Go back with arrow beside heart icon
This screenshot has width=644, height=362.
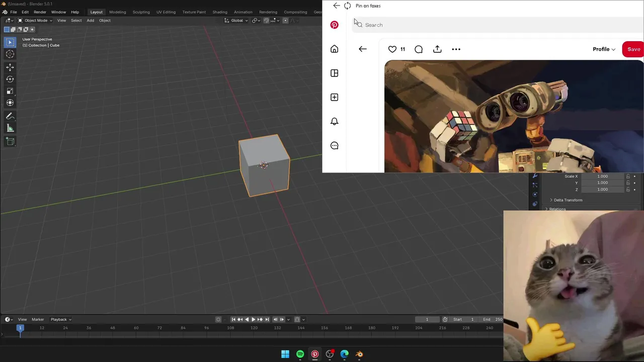[x=363, y=49]
